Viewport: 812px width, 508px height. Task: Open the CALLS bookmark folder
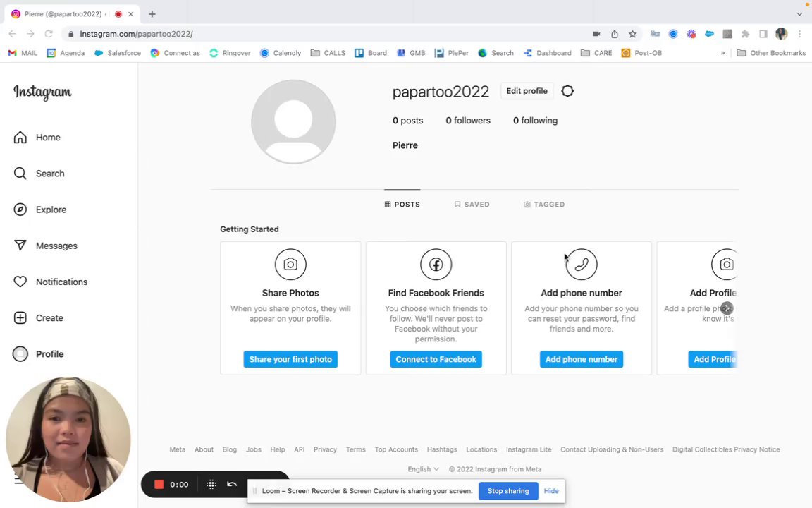pyautogui.click(x=328, y=53)
